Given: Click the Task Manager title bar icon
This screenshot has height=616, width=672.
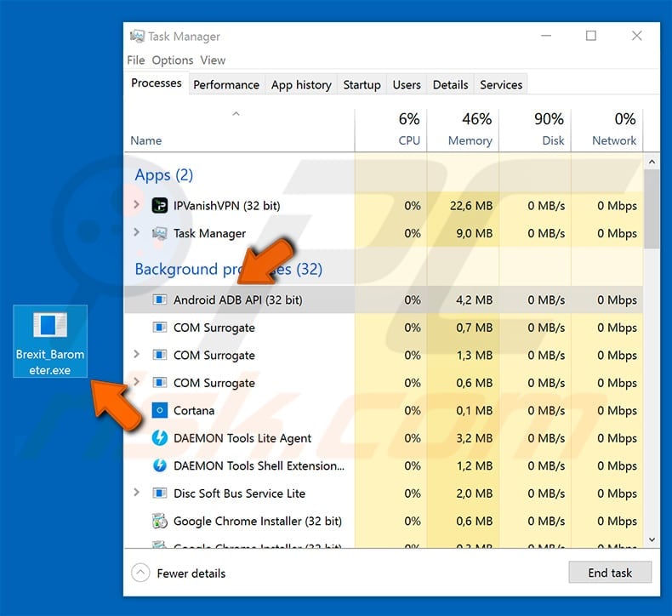Looking at the screenshot, I should 137,36.
